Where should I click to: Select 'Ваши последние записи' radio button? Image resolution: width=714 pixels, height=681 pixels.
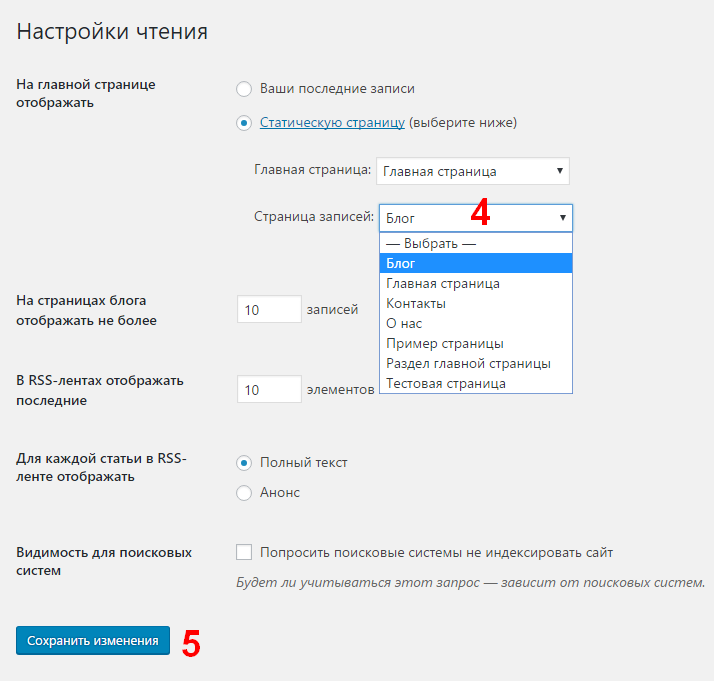(x=244, y=89)
